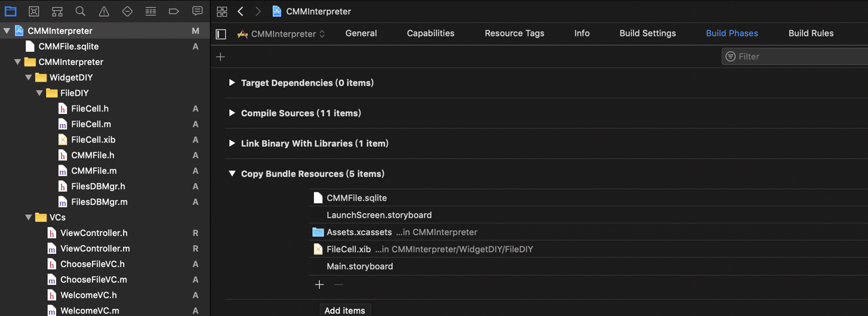Collapse the VCs folder triangle

(x=28, y=218)
